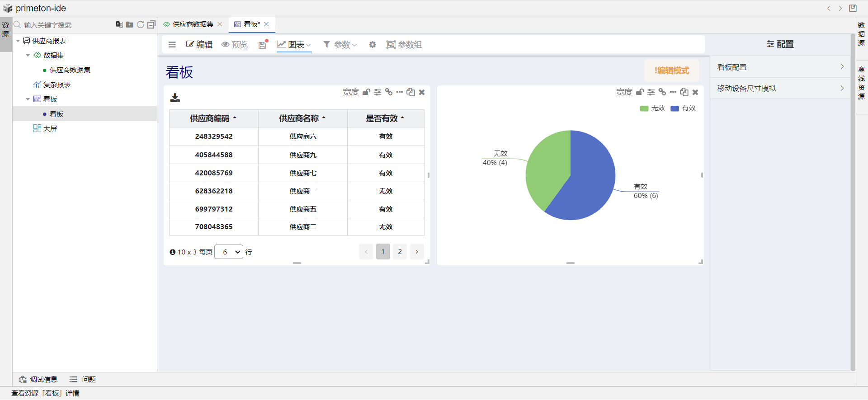Toggle the width lock on the pie chart
Image resolution: width=868 pixels, height=400 pixels.
coord(640,92)
